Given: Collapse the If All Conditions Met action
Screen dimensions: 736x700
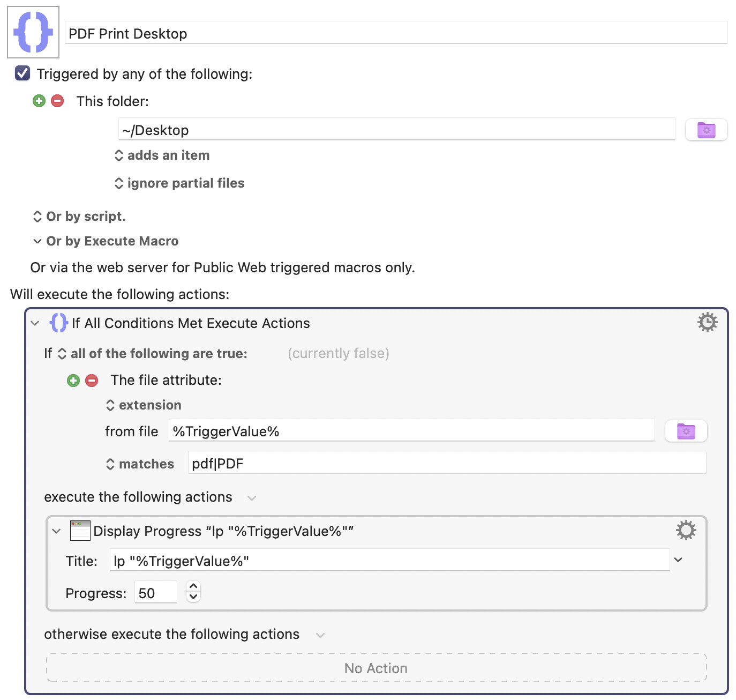Looking at the screenshot, I should 35,323.
